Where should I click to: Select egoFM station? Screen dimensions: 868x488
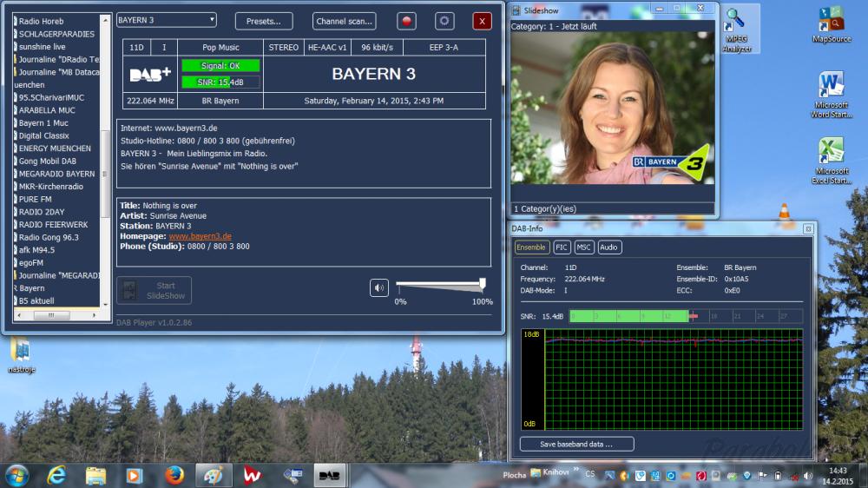point(31,263)
